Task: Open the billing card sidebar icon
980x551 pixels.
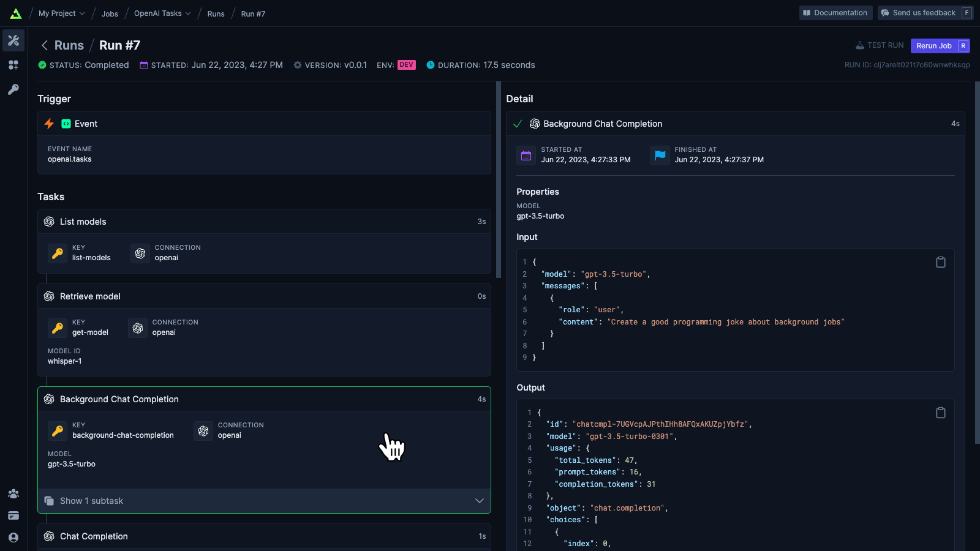Action: (13, 515)
